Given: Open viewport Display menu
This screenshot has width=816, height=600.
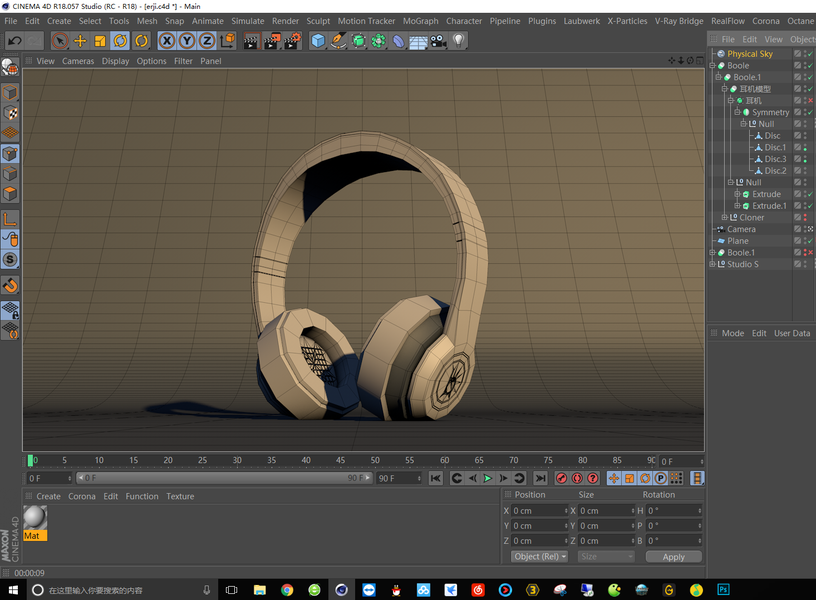Looking at the screenshot, I should 115,61.
